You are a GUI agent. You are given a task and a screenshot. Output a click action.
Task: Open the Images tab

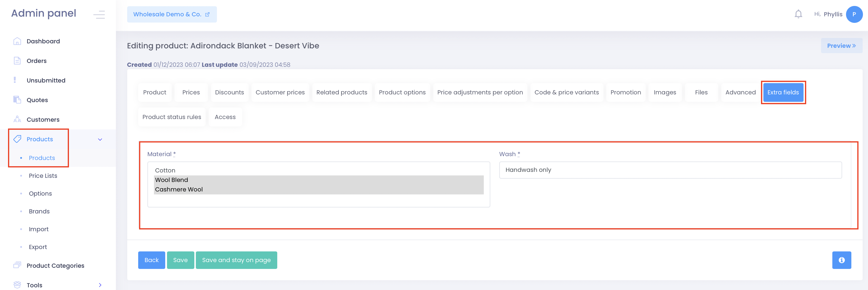[x=664, y=92]
